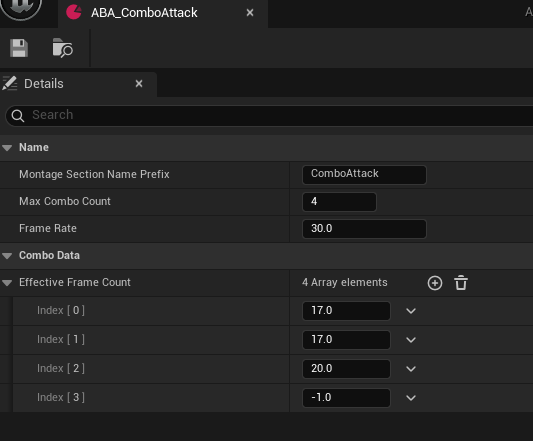
Task: Collapse the Combo Data category
Action: (7, 256)
